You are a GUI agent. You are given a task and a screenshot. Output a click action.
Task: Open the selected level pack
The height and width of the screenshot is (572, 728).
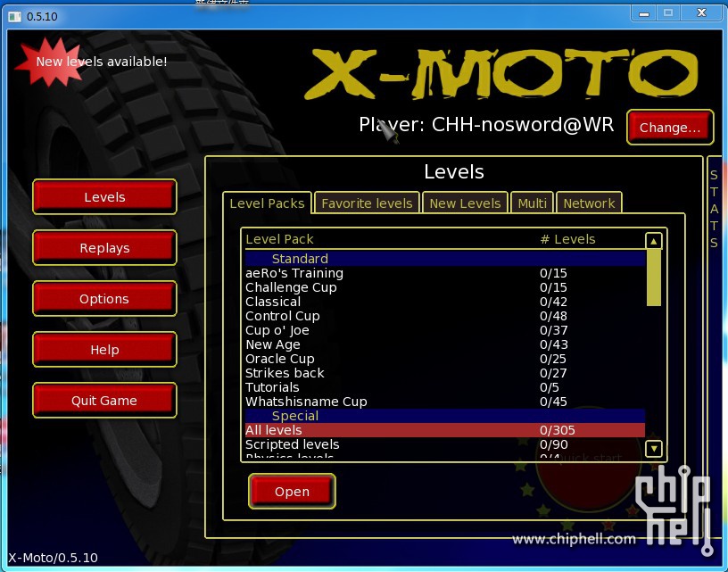pos(292,491)
